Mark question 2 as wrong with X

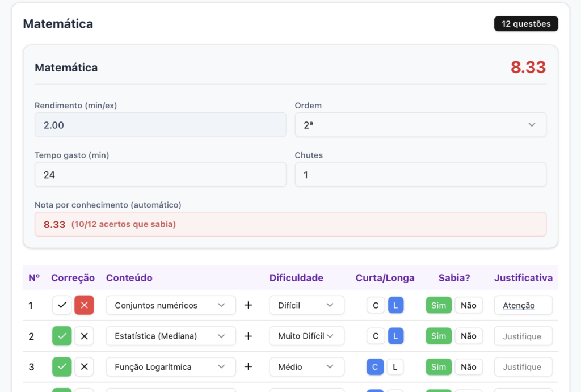[x=84, y=336]
